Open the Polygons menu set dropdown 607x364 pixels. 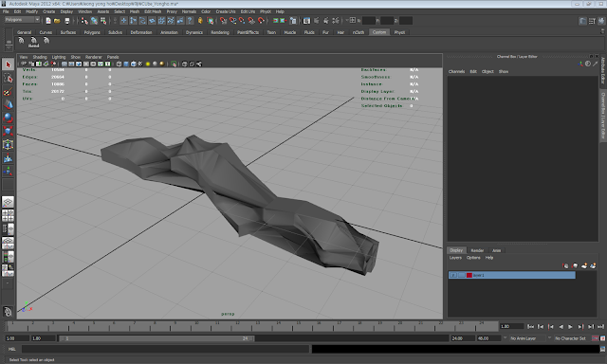point(22,19)
